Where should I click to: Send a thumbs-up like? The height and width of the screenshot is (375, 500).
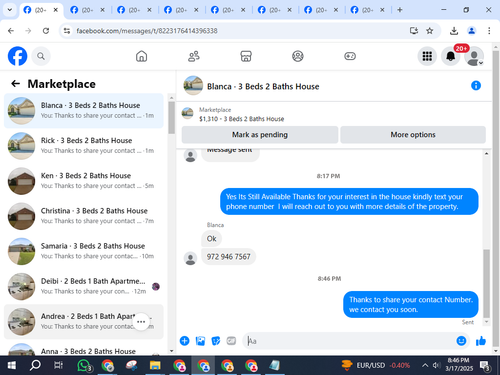[x=481, y=341]
